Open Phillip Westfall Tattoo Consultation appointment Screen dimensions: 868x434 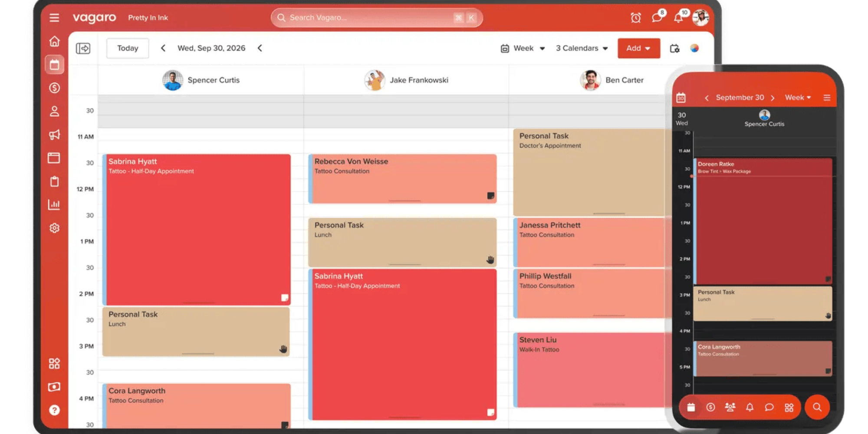[x=590, y=293]
